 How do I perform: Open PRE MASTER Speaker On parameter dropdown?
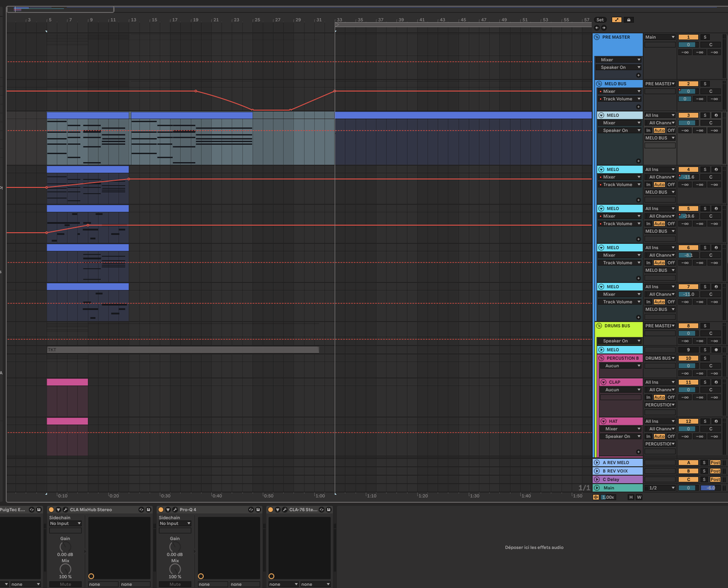coord(619,67)
